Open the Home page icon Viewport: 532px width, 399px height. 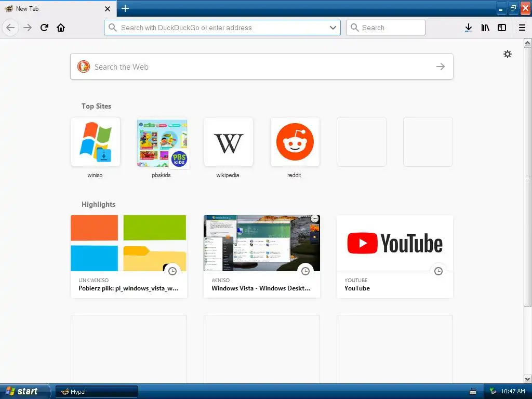pos(61,28)
